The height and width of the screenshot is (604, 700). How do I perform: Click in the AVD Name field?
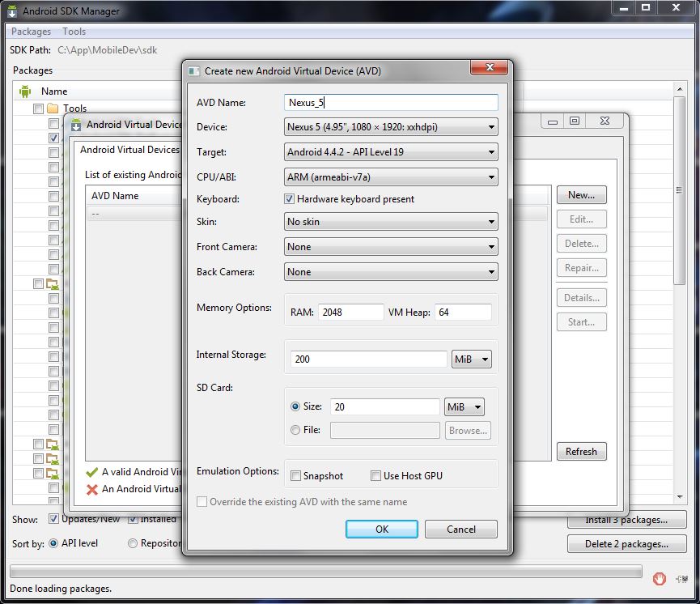391,103
